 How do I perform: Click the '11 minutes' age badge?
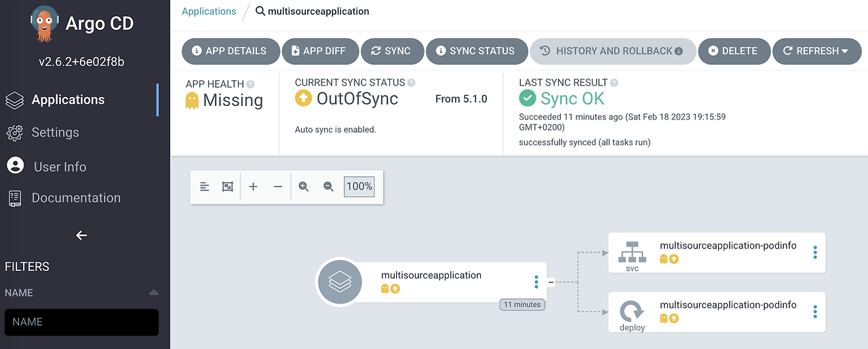coord(523,305)
